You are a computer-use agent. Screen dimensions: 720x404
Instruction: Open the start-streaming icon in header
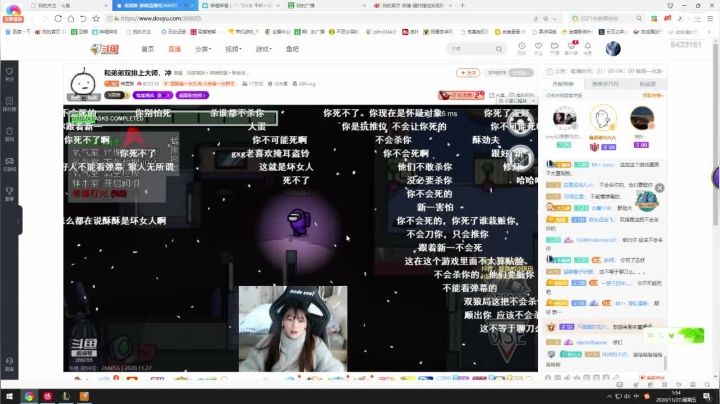point(555,46)
